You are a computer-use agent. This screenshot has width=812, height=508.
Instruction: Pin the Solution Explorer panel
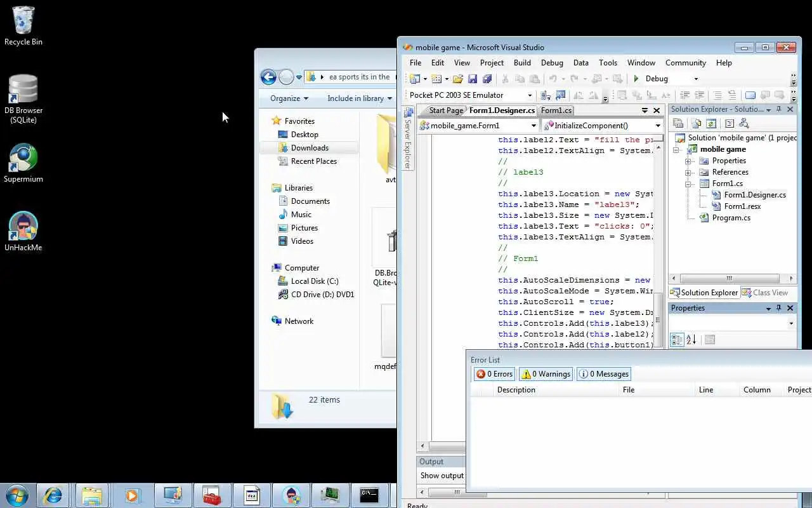click(779, 109)
